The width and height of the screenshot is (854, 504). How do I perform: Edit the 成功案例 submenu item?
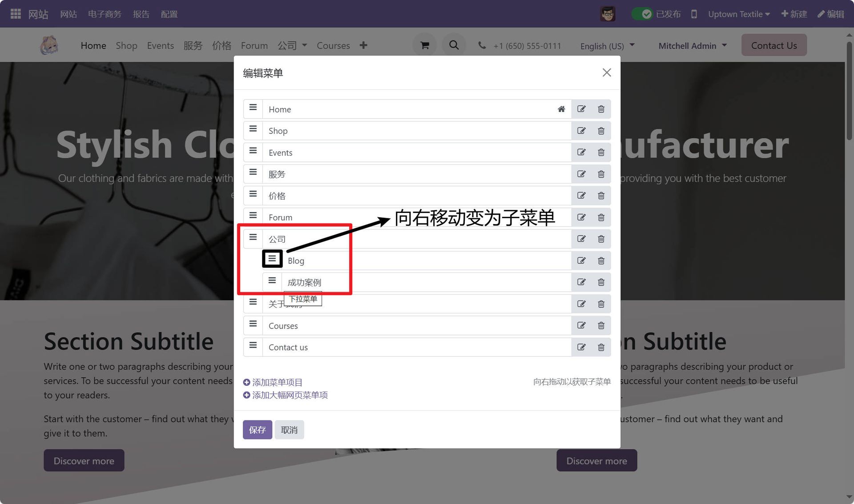coord(581,282)
